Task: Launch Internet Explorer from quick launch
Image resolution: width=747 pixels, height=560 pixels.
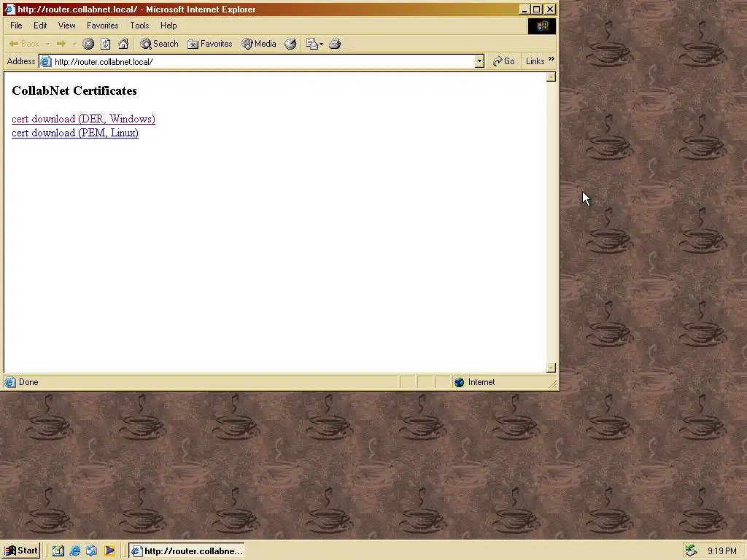Action: [x=75, y=551]
